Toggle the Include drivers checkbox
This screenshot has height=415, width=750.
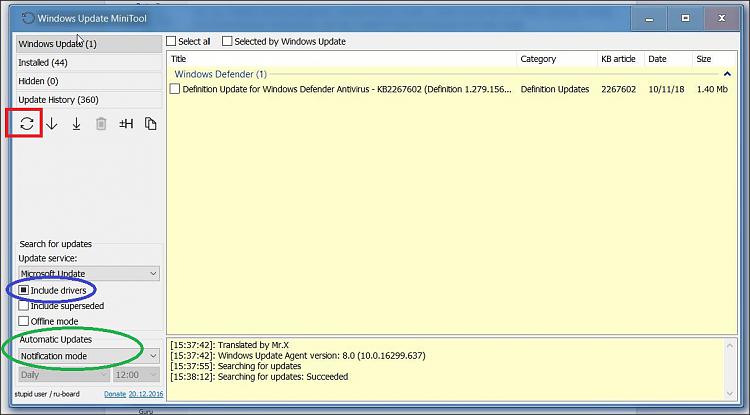coord(23,290)
